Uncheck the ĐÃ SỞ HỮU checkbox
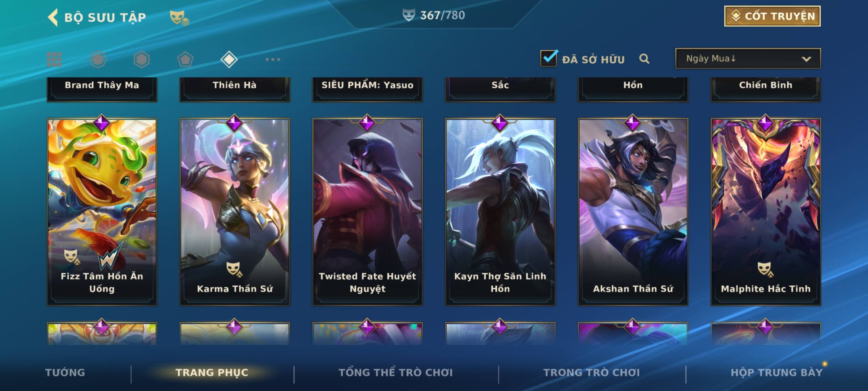This screenshot has height=391, width=868. tap(549, 58)
